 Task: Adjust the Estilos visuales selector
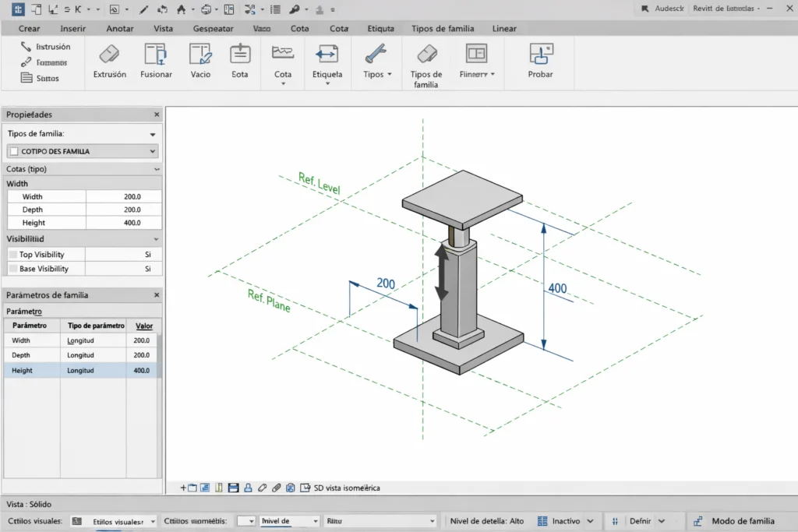coord(122,520)
